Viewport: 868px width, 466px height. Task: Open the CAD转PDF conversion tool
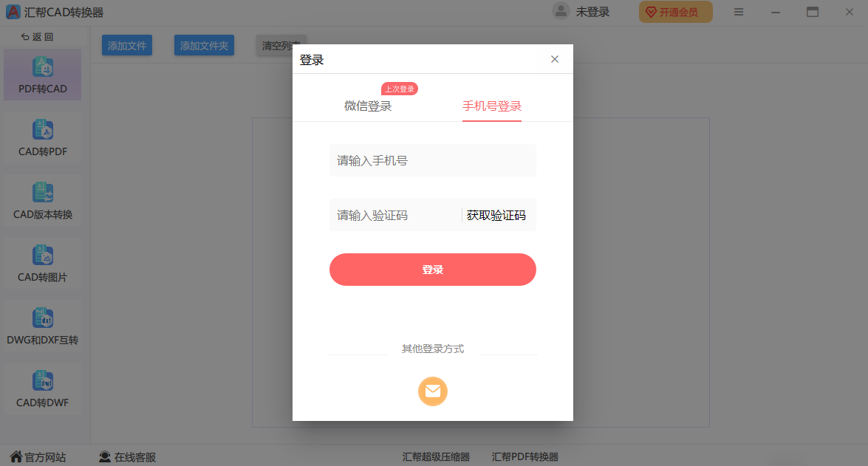click(43, 138)
